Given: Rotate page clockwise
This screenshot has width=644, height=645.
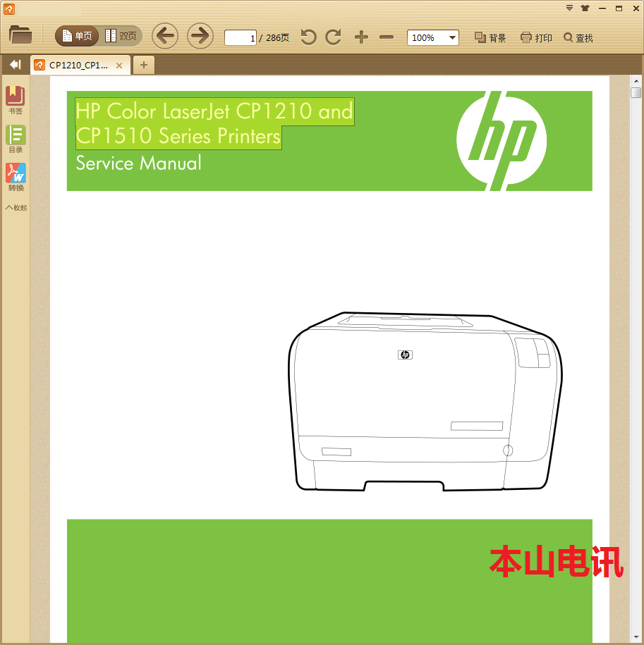Looking at the screenshot, I should tap(334, 37).
